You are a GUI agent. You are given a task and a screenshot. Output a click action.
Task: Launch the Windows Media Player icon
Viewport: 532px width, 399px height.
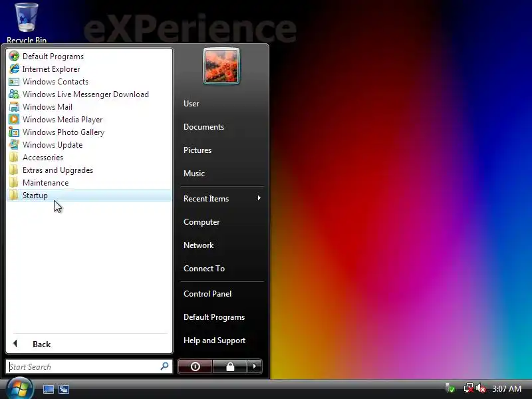(x=14, y=120)
